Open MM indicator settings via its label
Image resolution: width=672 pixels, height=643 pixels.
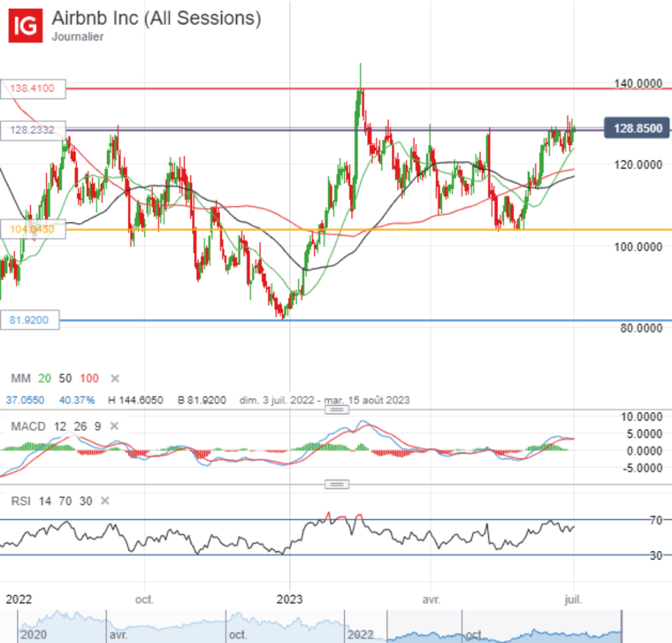(21, 379)
